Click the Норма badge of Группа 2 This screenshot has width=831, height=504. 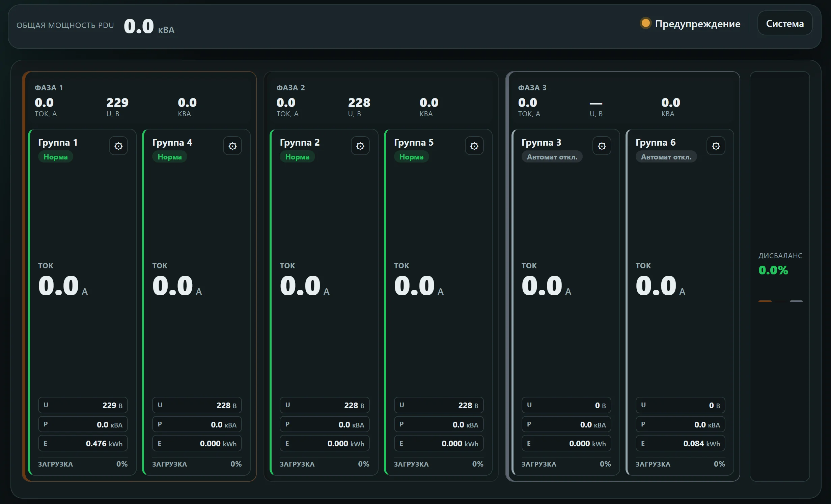[x=297, y=157]
